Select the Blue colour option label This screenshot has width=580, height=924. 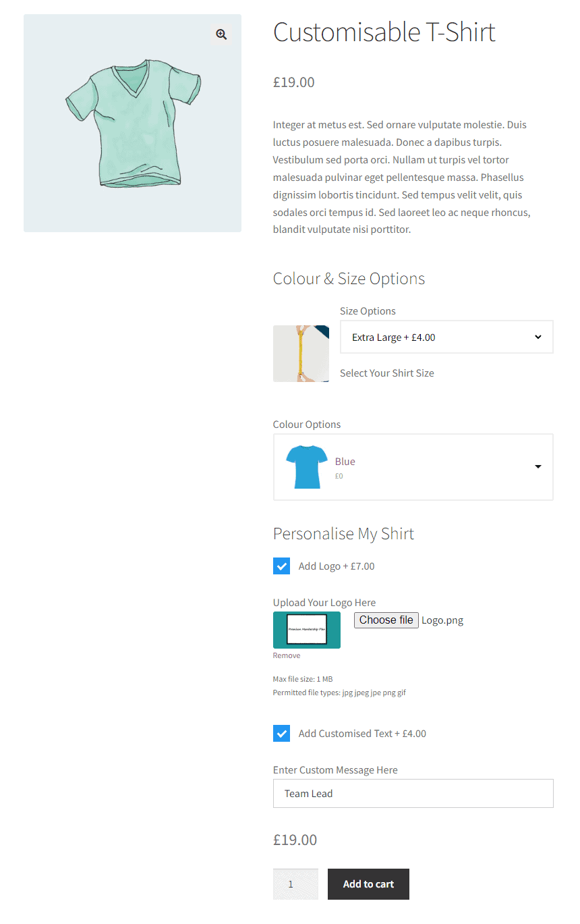point(345,462)
